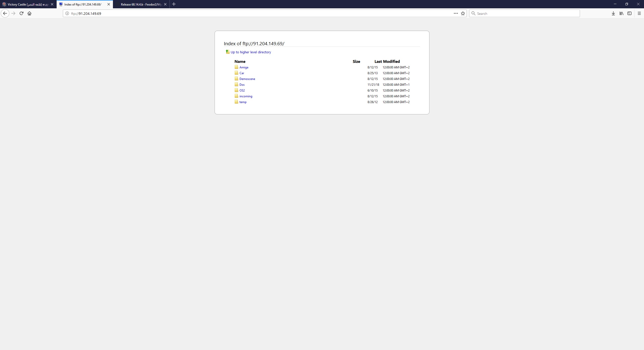Show downloads panel arrow icon
Screen dimensions: 644x350
click(x=613, y=13)
